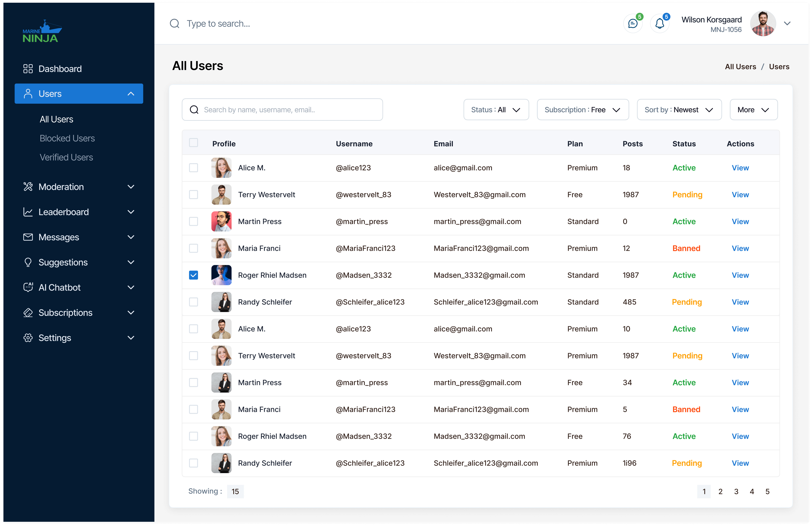The height and width of the screenshot is (526, 812).
Task: Click the Settings gear icon in sidebar
Action: click(x=28, y=338)
